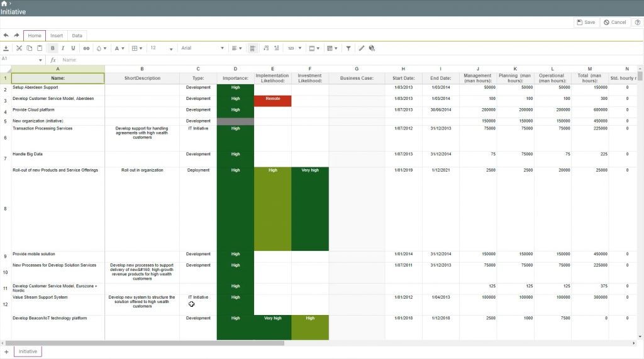Select the 600000 total hours cell

tap(590, 112)
